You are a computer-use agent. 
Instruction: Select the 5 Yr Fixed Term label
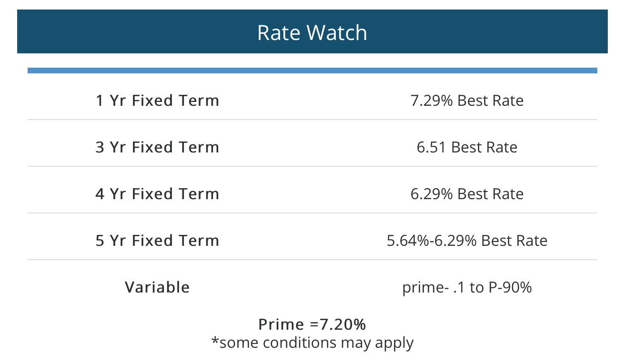[x=157, y=241]
